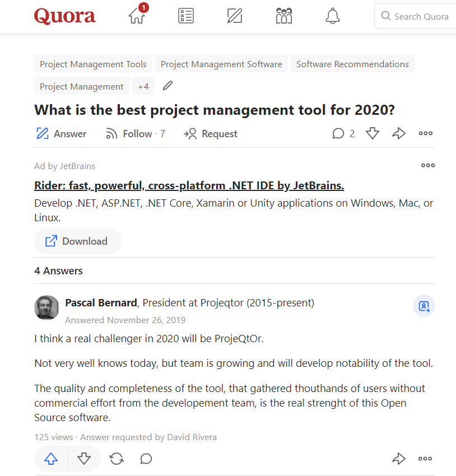This screenshot has width=456, height=476.
Task: Reshare answer with circular arrows icon
Action: 117,459
